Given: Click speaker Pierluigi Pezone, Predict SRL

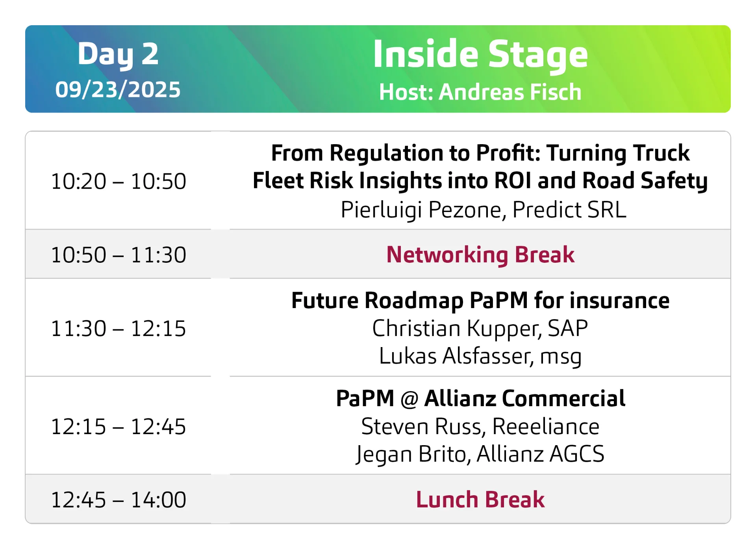Looking at the screenshot, I should click(x=483, y=210).
